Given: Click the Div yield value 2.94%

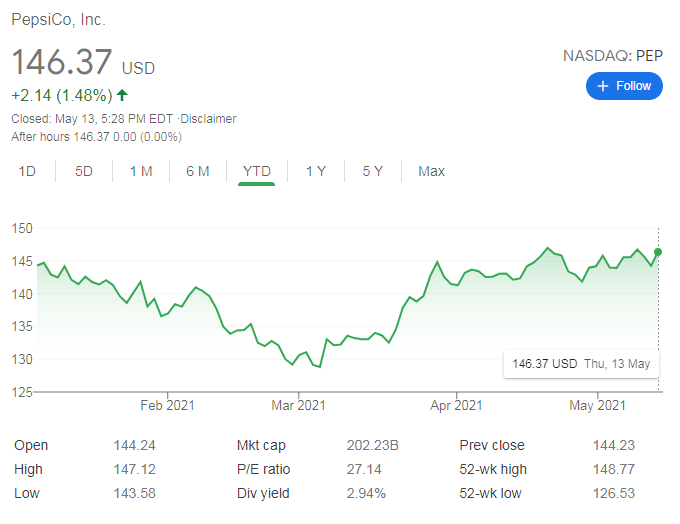Looking at the screenshot, I should [366, 493].
